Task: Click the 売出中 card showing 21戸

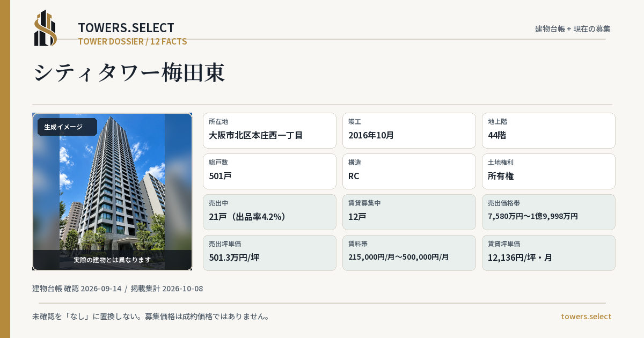Action: tap(269, 212)
